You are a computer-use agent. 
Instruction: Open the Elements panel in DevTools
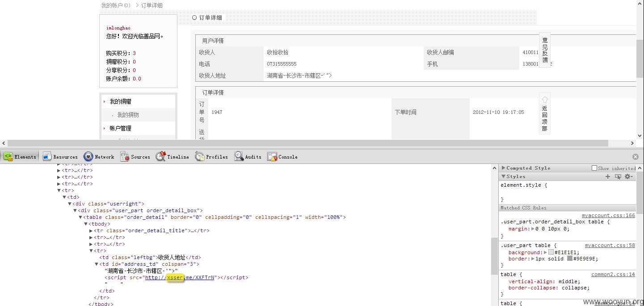pyautogui.click(x=21, y=157)
